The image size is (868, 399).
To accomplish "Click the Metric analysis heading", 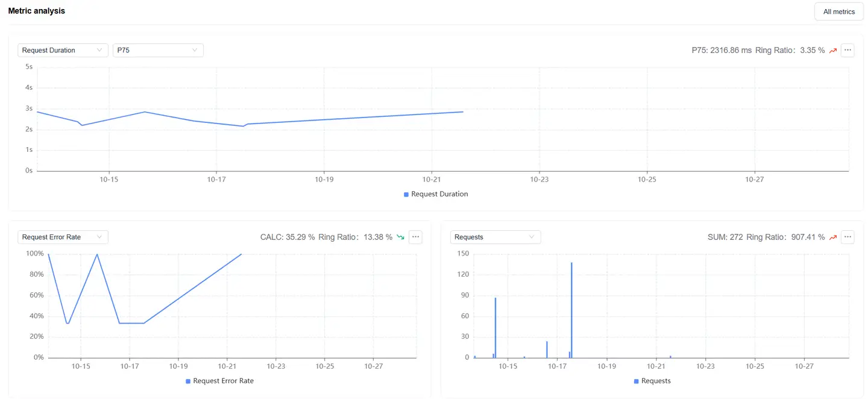I will (x=37, y=11).
